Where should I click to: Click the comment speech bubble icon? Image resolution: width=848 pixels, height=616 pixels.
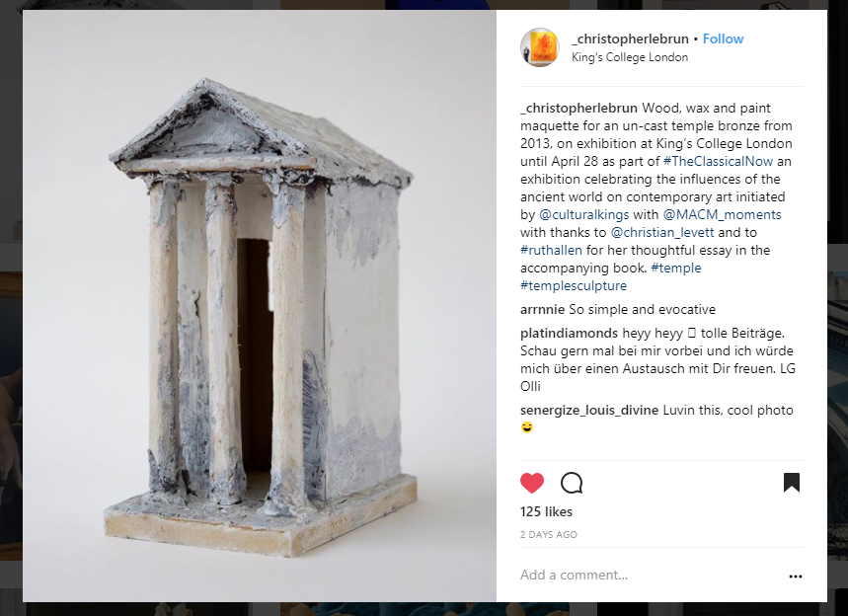572,483
